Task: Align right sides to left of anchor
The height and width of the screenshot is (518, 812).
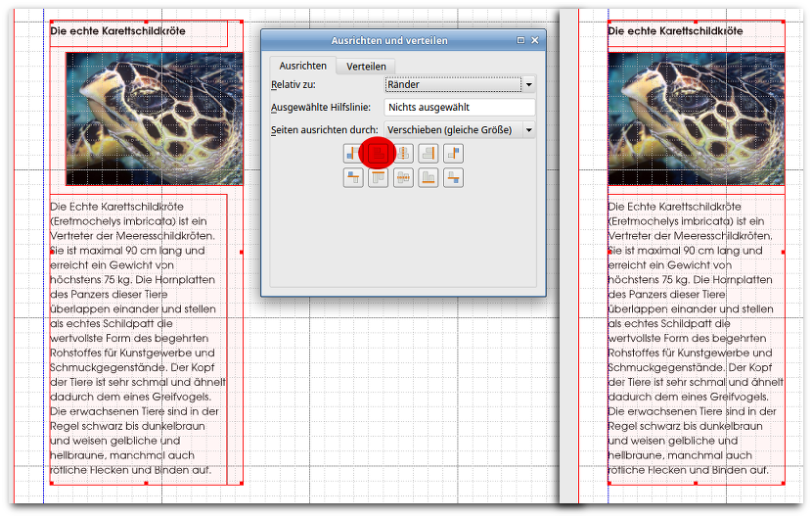Action: pos(353,153)
